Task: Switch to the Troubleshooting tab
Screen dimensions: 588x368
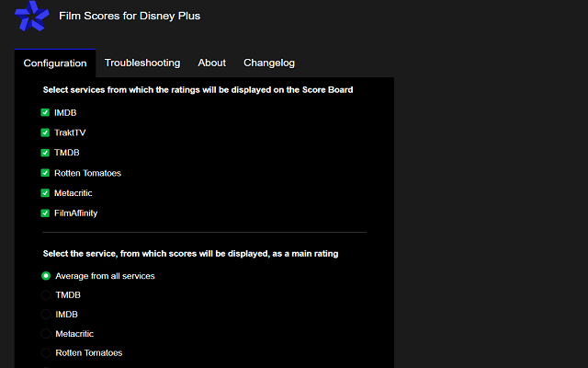Action: click(142, 63)
